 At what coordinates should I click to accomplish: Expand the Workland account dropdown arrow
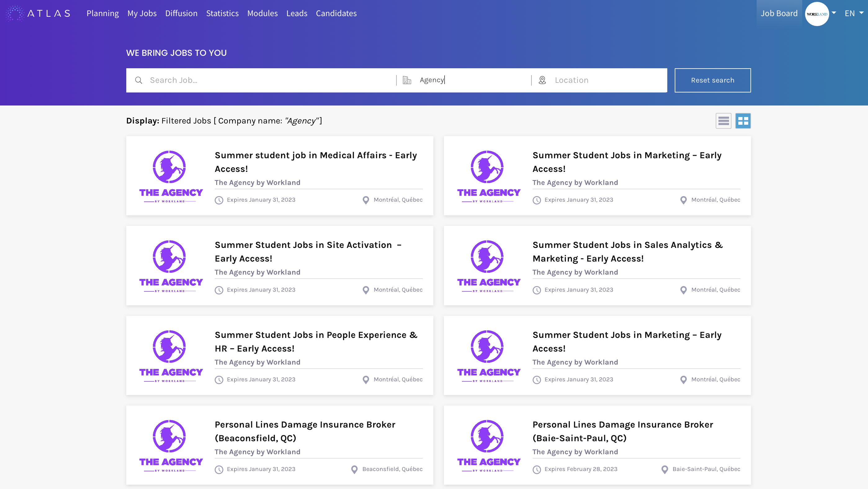click(834, 13)
